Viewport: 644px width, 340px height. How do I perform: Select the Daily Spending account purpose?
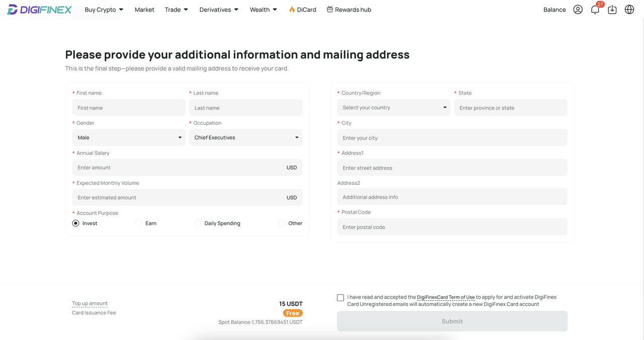(198, 223)
